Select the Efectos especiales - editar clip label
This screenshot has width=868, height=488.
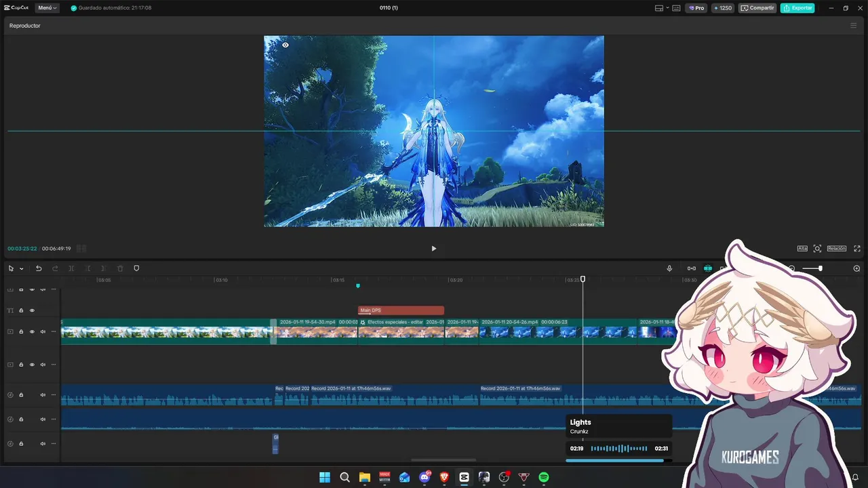pyautogui.click(x=395, y=322)
